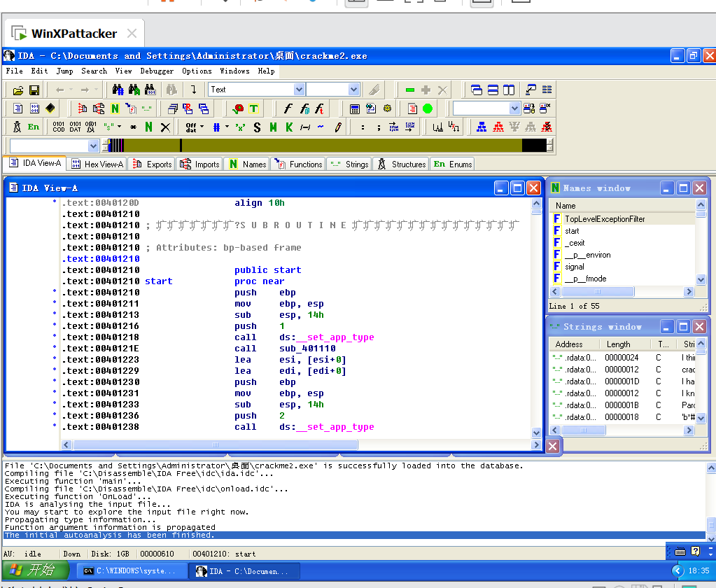Image resolution: width=716 pixels, height=588 pixels.
Task: Expand the hash number dropdown arrow
Action: [x=227, y=127]
